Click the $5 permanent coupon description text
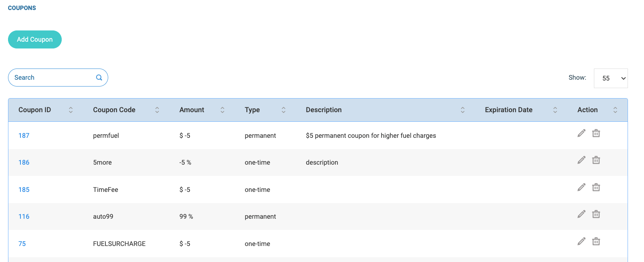 pyautogui.click(x=371, y=136)
